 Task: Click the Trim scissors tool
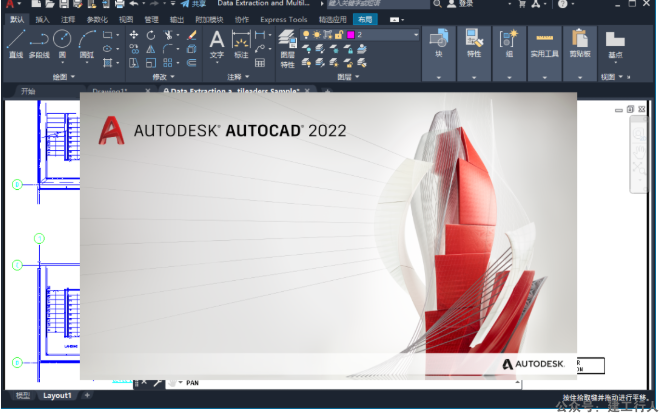tap(168, 35)
